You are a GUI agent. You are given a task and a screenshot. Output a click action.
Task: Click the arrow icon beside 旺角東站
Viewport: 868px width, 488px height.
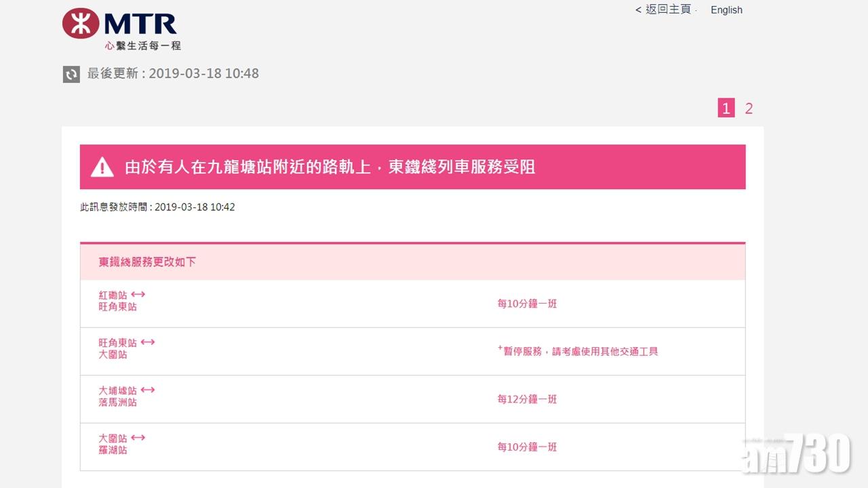[147, 342]
